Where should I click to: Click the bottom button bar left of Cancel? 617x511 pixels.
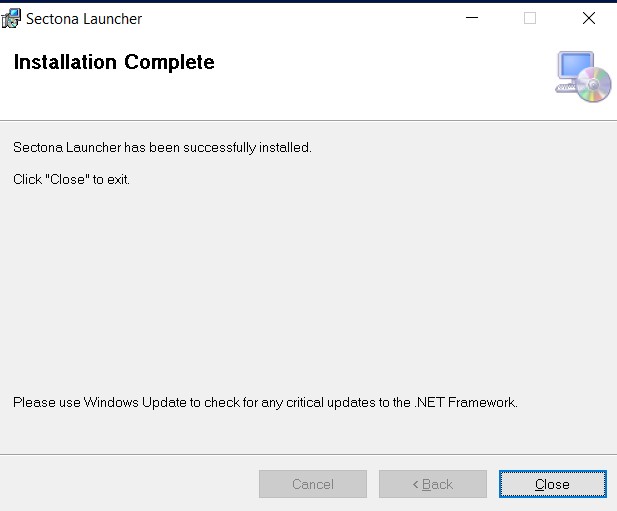pyautogui.click(x=130, y=484)
